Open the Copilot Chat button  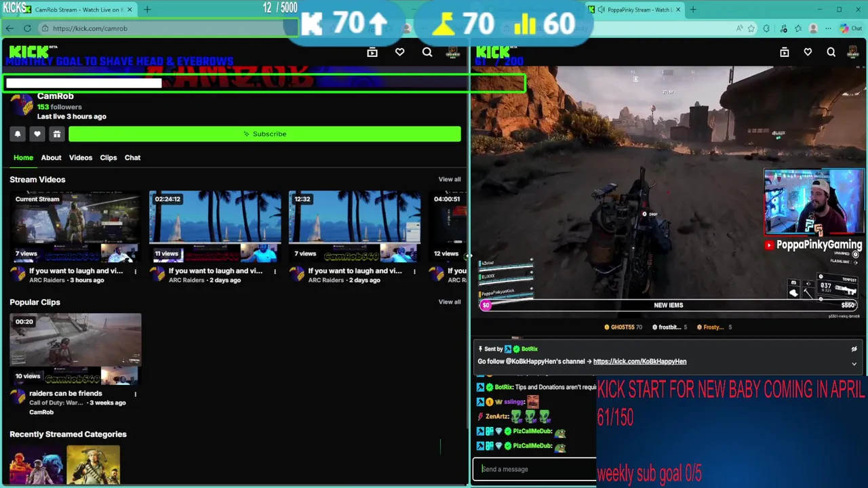coord(850,28)
